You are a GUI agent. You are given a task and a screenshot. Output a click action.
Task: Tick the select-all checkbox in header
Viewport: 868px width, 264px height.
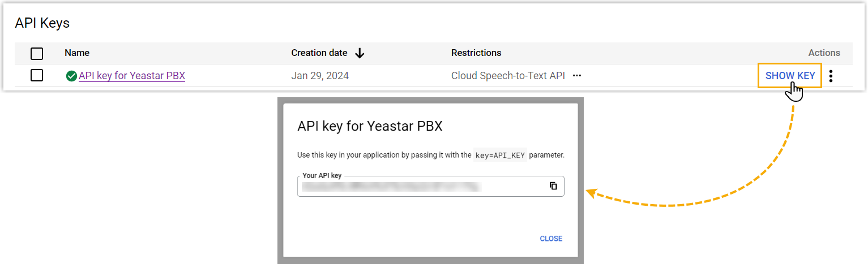(37, 53)
